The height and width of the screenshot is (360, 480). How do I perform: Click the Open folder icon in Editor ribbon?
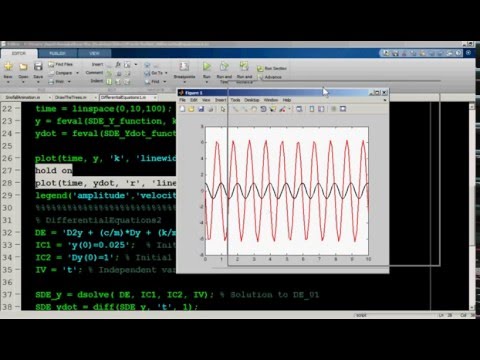[x=23, y=67]
